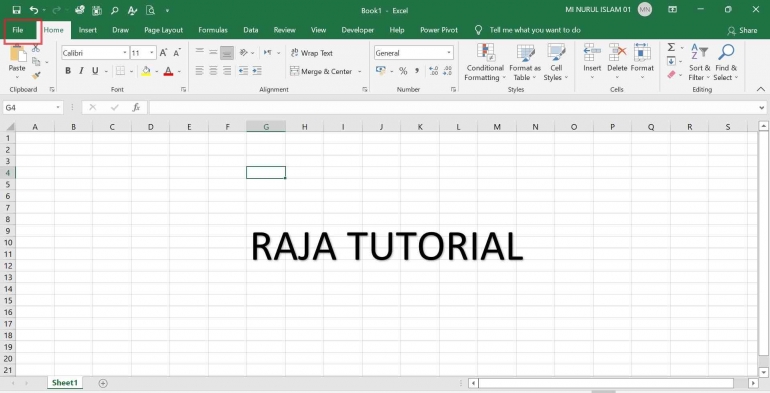Open the File tab
This screenshot has height=393, width=770.
point(18,30)
